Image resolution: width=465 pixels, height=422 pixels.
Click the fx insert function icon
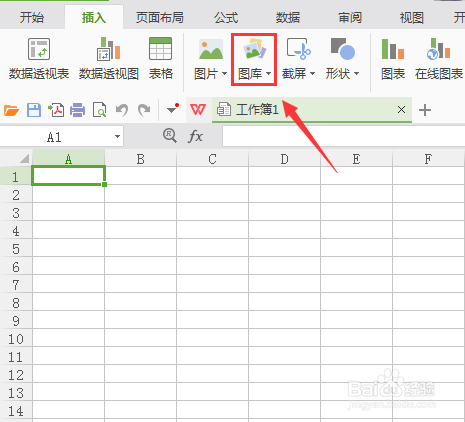(195, 136)
